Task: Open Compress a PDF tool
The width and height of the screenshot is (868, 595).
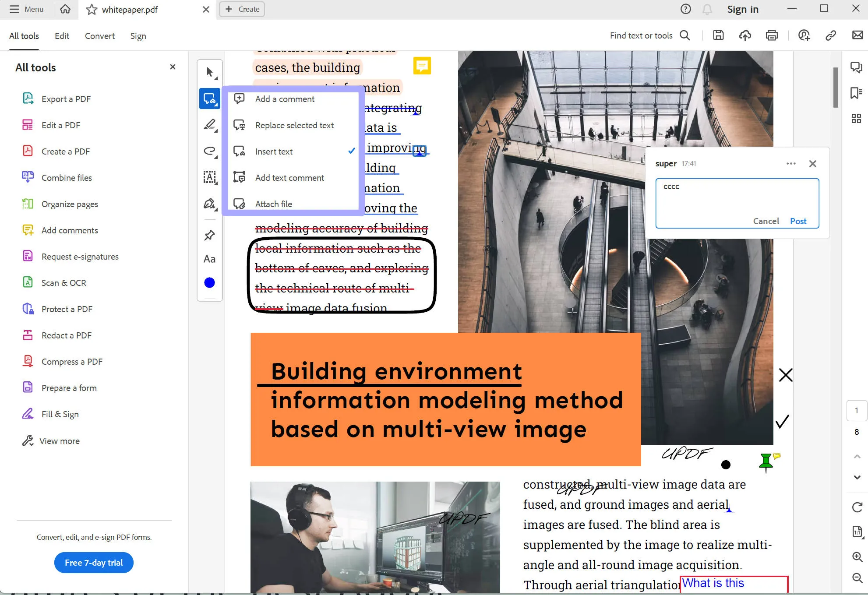Action: tap(62, 362)
